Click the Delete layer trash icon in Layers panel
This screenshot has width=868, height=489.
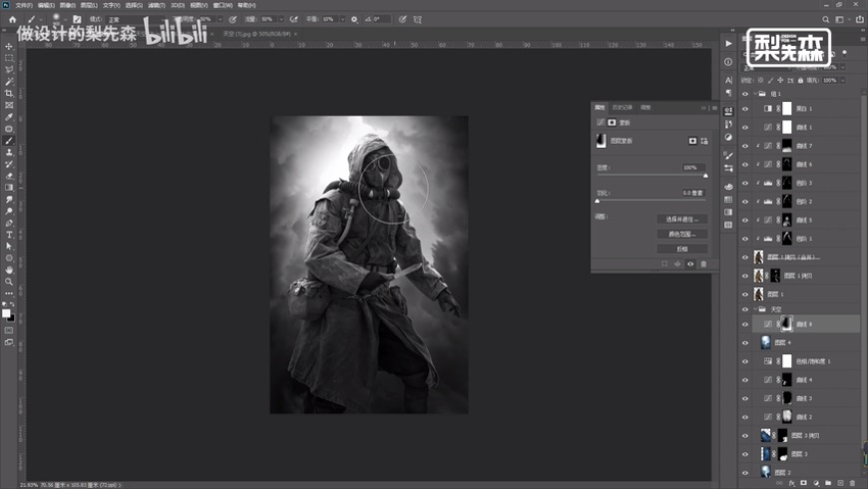pyautogui.click(x=852, y=483)
